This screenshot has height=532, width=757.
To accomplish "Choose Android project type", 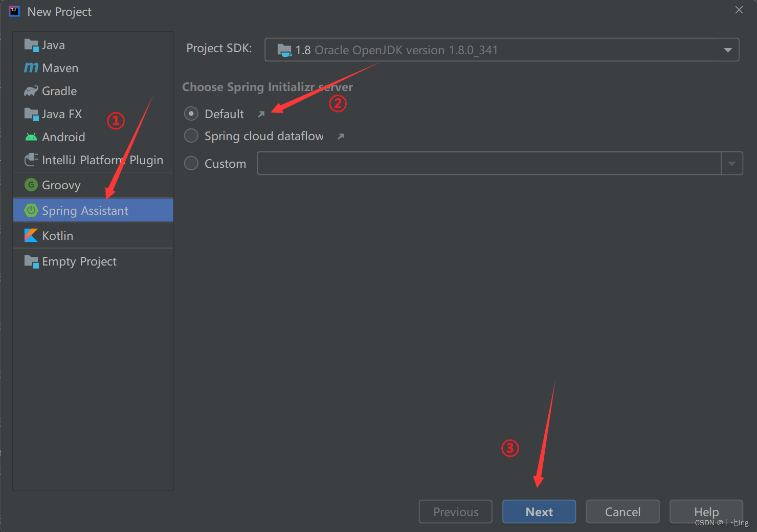I will coord(94,137).
